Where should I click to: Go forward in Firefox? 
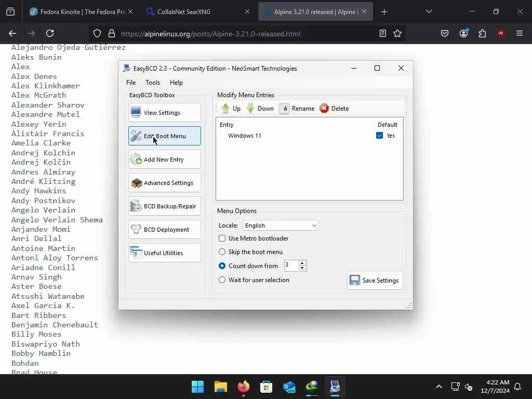(31, 33)
